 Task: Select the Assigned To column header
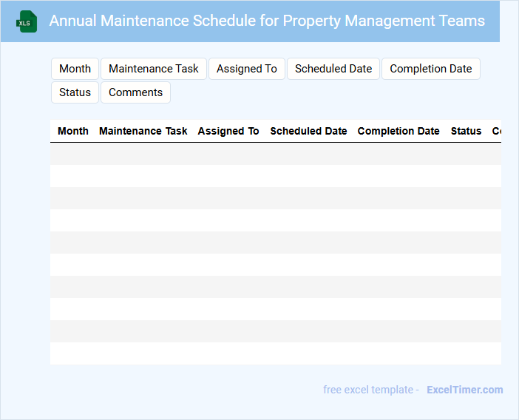coord(228,131)
